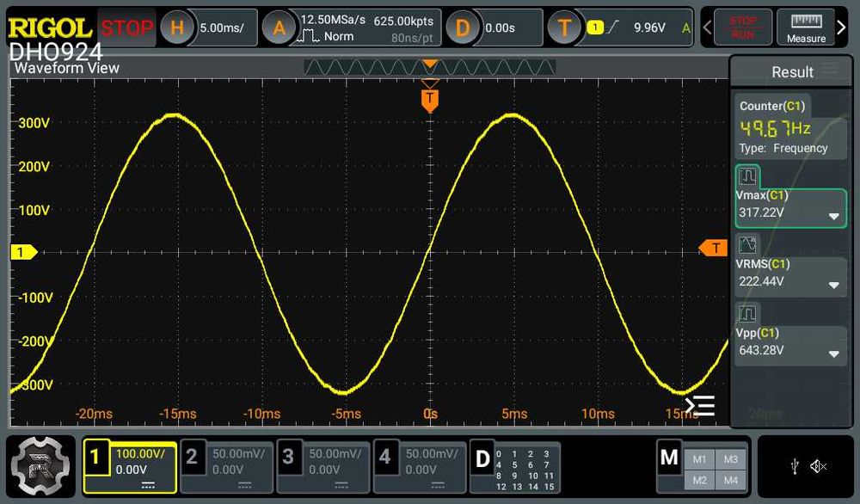
Task: Click the trigger level T marker on right edge
Action: click(713, 249)
